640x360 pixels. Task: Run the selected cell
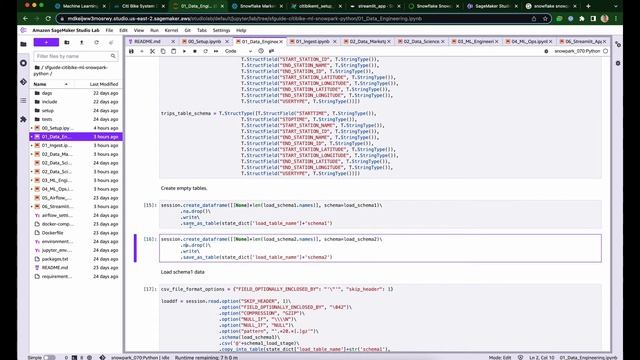click(184, 51)
